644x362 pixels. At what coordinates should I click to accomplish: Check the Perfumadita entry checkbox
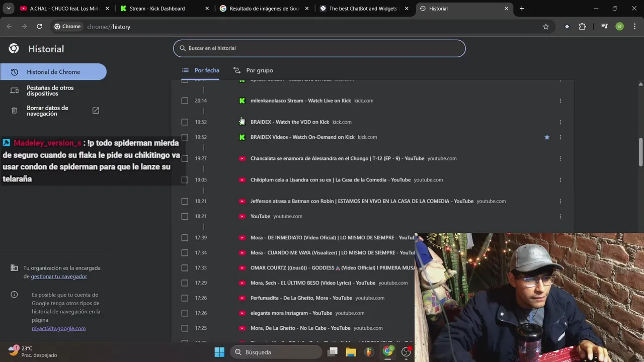click(x=185, y=298)
